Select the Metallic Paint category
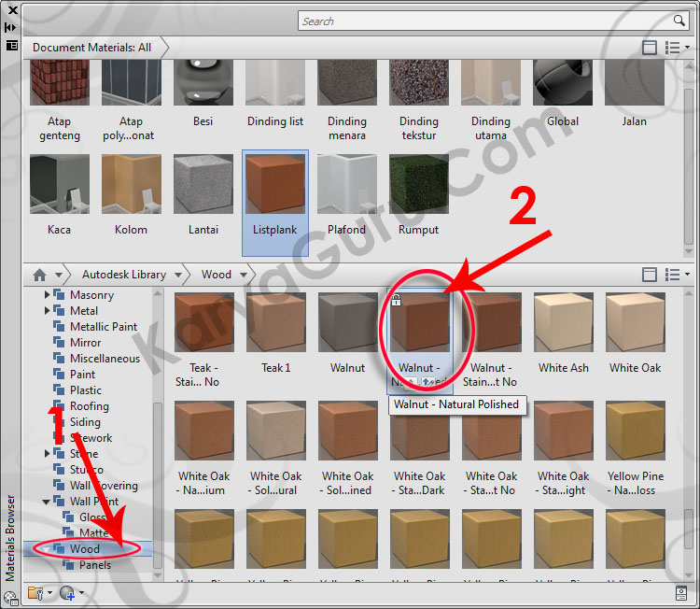Screen dimensions: 700x609 point(103,327)
